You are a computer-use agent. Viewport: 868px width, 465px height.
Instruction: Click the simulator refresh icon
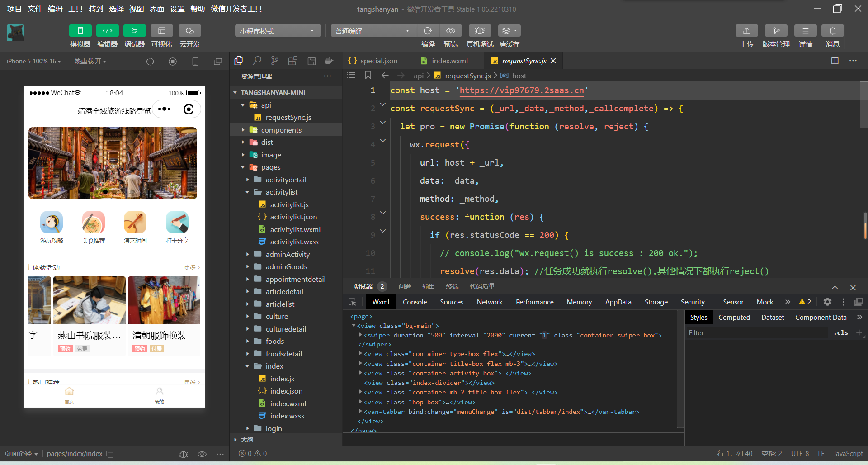150,62
